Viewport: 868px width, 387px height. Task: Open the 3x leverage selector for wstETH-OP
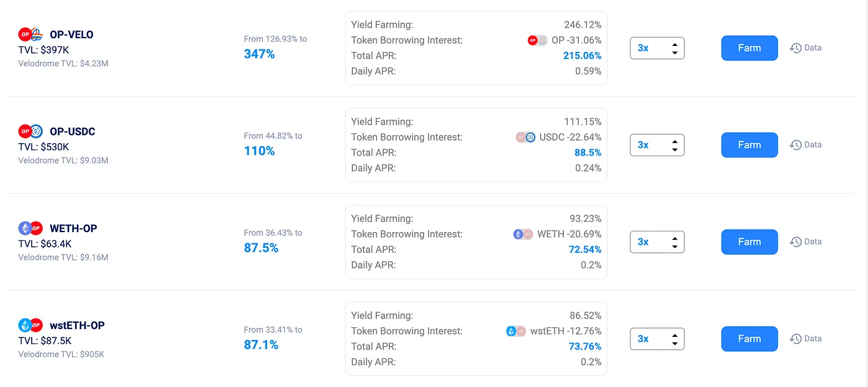(657, 339)
